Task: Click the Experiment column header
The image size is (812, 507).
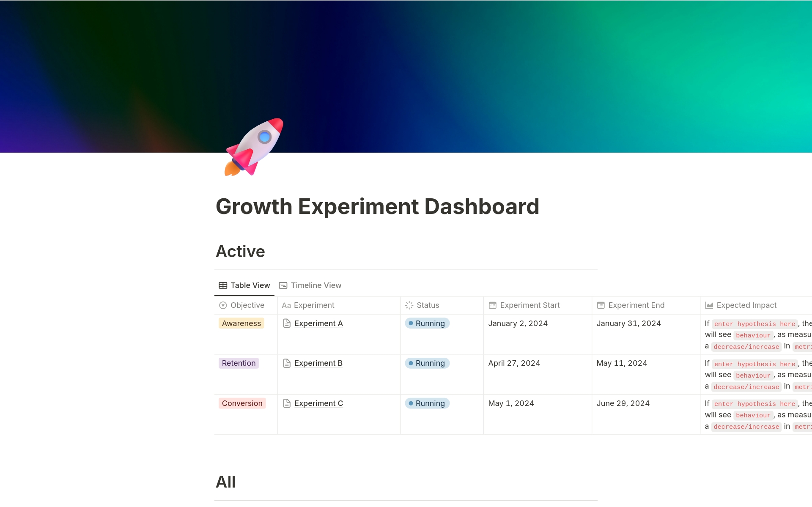Action: [313, 305]
